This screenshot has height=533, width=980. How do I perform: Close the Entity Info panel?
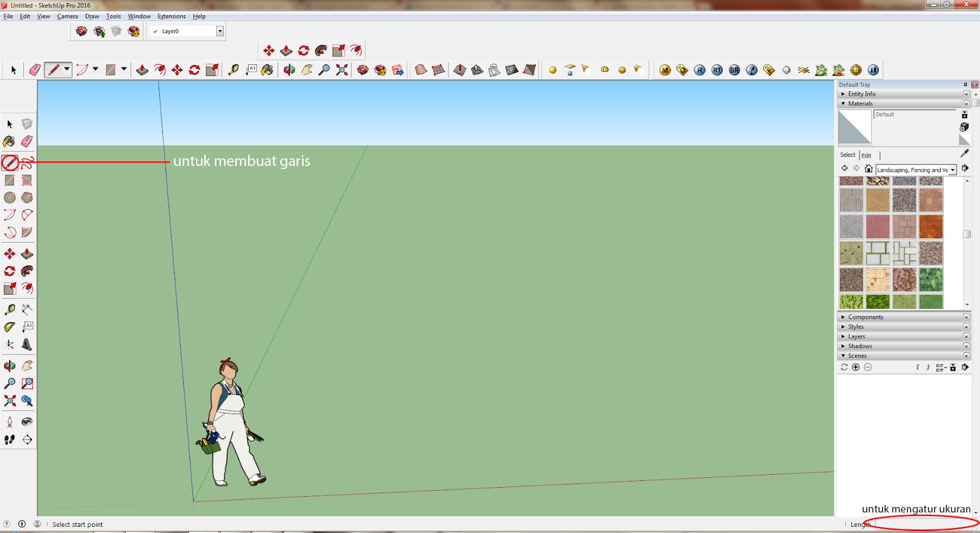pyautogui.click(x=967, y=94)
